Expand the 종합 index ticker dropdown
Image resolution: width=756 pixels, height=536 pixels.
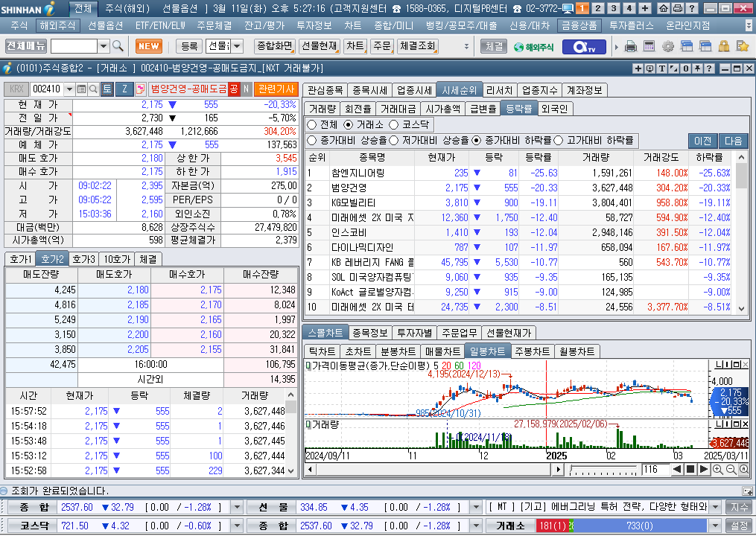237,508
